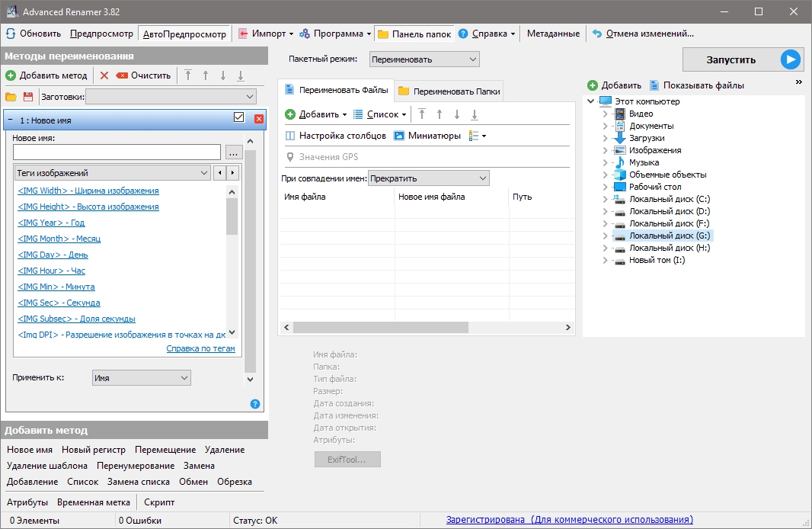Open Теги изображений tag category dropdown
This screenshot has width=812, height=529.
[113, 173]
